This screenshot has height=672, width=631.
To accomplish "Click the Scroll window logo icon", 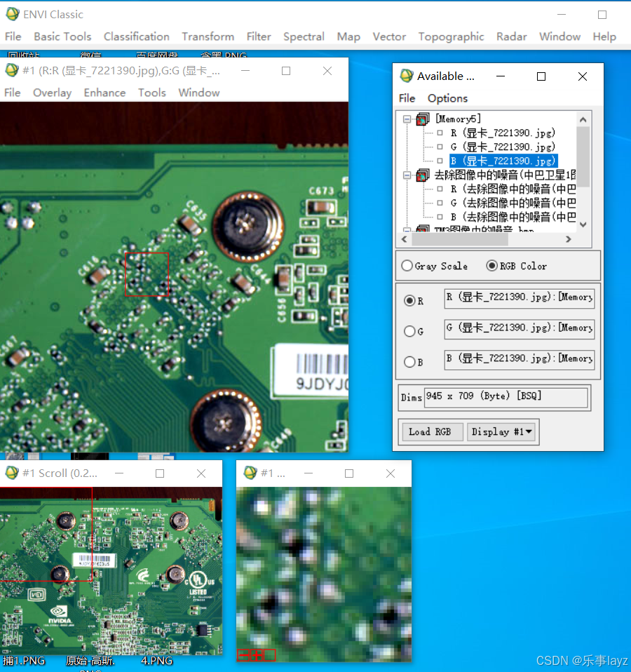I will [11, 473].
